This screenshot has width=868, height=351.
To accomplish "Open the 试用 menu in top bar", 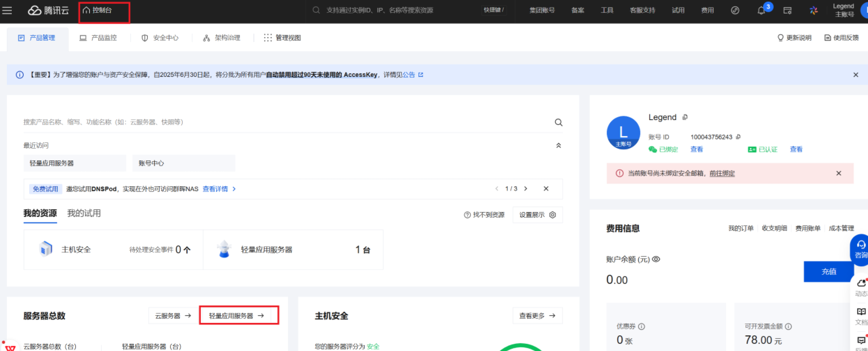I will pos(678,10).
